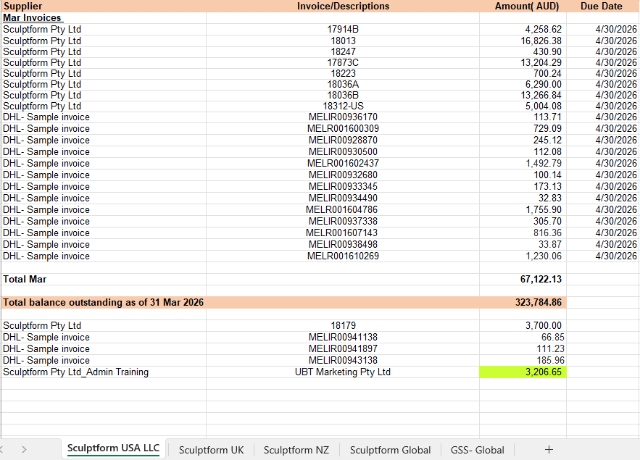Select the Supplier header cell
640x460 pixels.
104,6
